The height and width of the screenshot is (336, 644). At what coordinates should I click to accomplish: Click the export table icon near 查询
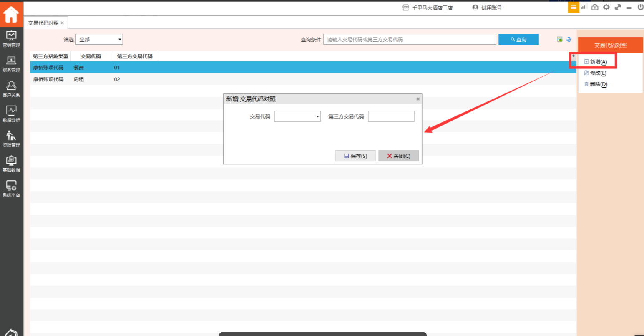560,39
